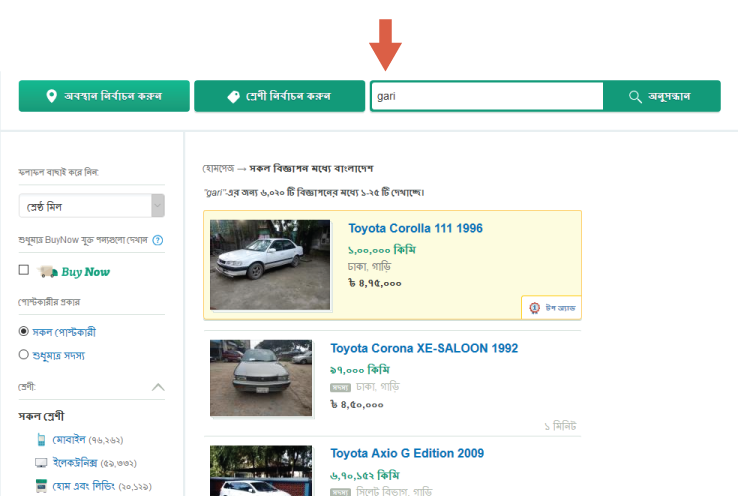Click the Toyota Corona XE-SALOON car thumbnail
The image size is (738, 496).
tap(261, 378)
